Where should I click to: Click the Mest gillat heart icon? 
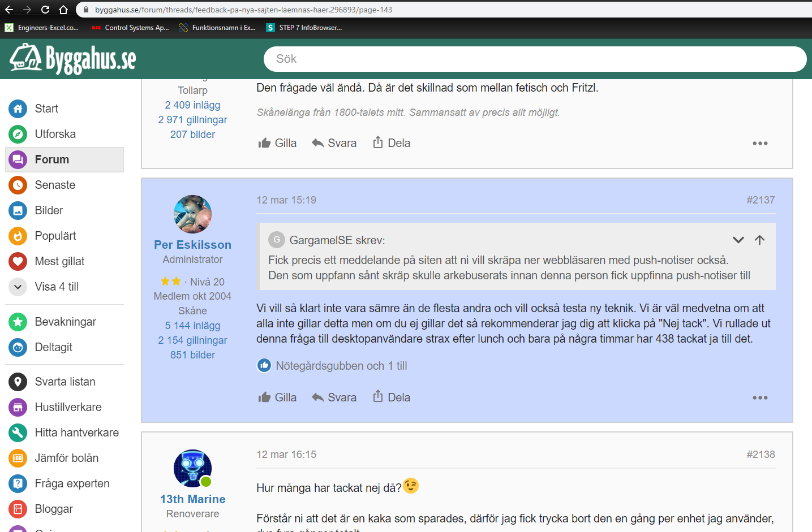[18, 261]
